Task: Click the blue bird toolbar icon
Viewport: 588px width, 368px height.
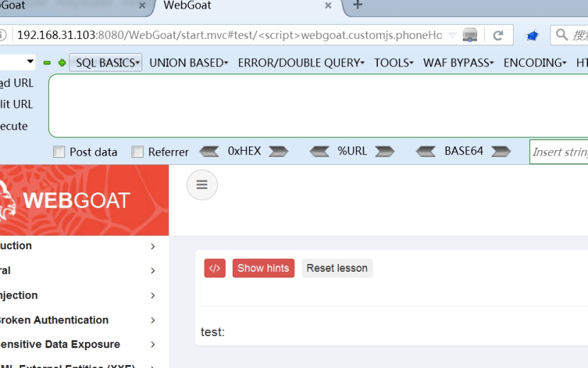Action: point(532,35)
